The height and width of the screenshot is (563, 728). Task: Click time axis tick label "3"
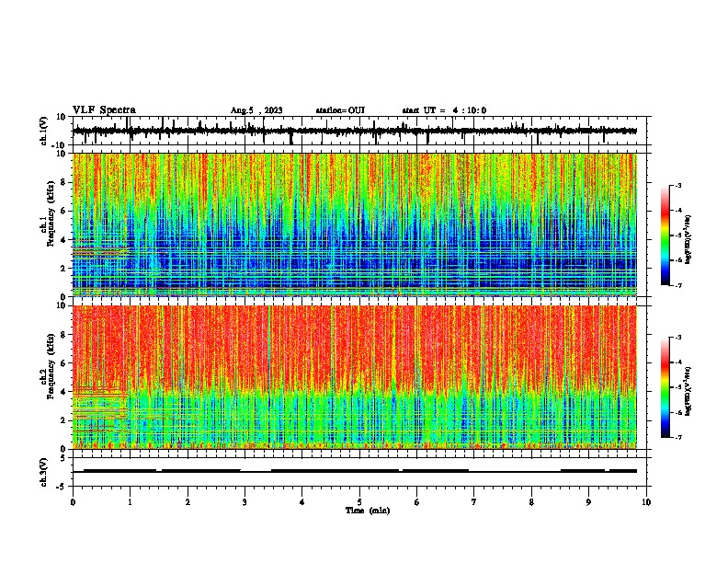245,502
